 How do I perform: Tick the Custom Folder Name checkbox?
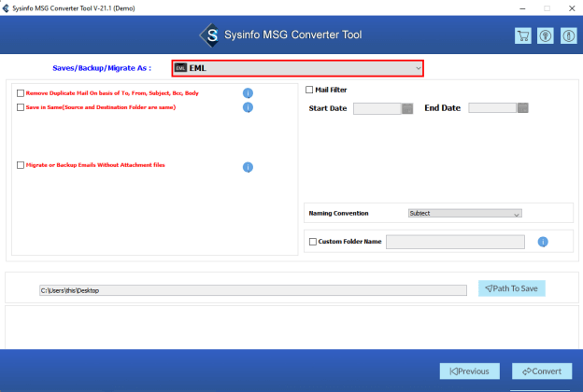(x=313, y=242)
